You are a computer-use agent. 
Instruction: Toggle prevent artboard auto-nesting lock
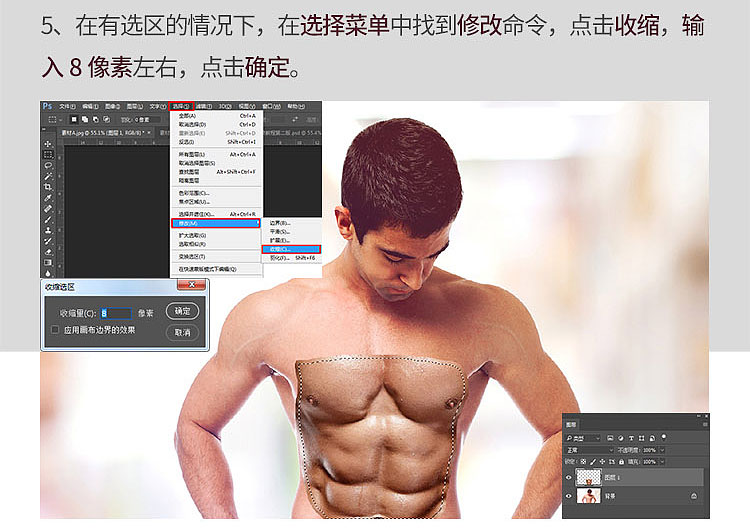612,462
